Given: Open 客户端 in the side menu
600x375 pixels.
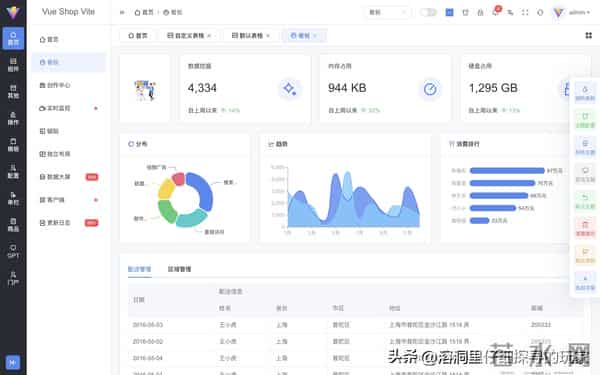Looking at the screenshot, I should point(68,200).
